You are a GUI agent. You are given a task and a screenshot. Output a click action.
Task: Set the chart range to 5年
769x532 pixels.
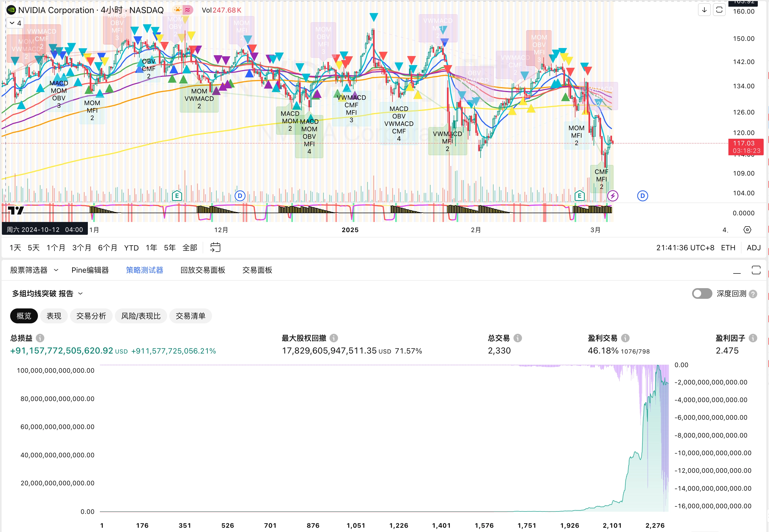point(170,248)
